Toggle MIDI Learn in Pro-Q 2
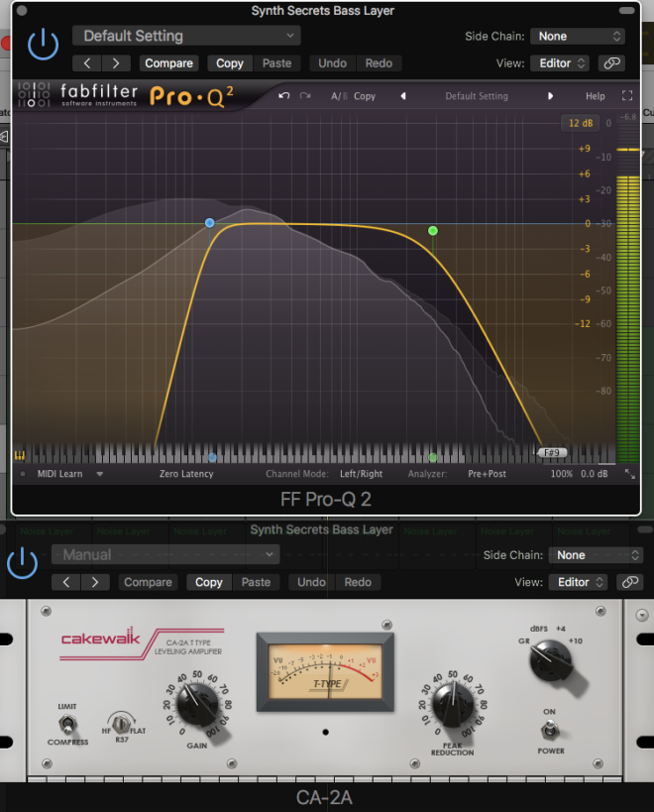Screen dimensions: 654x812 [59, 474]
